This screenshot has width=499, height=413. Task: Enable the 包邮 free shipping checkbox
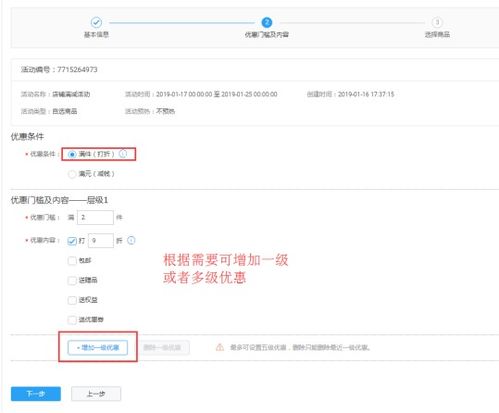(x=72, y=260)
